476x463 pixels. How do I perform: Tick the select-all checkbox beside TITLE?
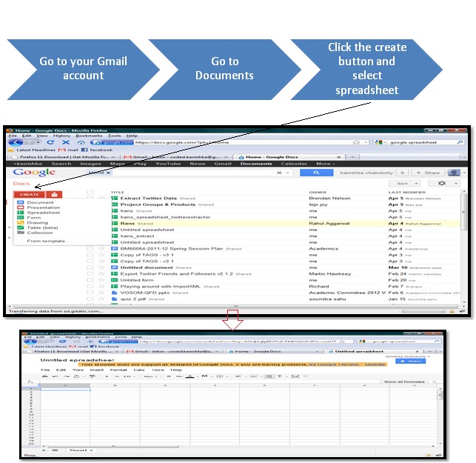[x=90, y=192]
